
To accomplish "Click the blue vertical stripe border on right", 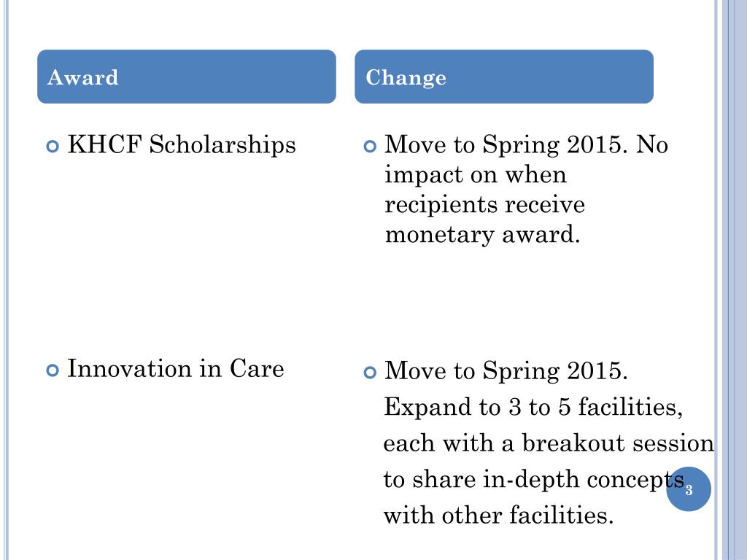I will (x=731, y=280).
